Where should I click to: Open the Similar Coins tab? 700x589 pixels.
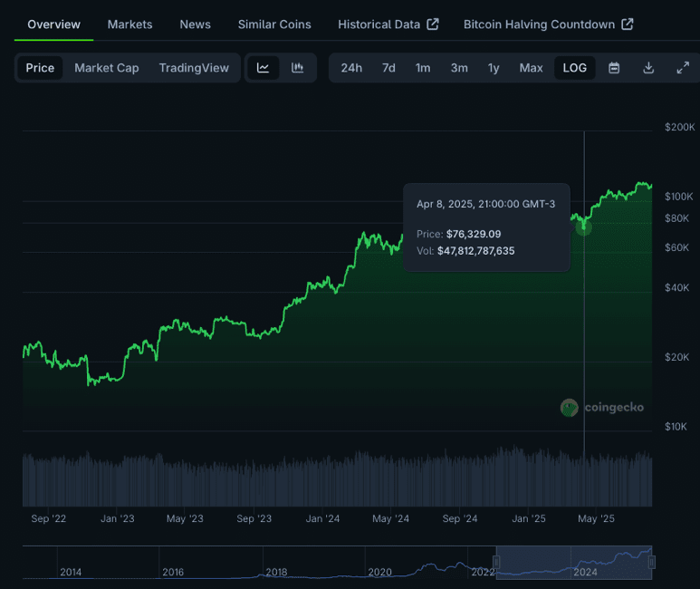[274, 24]
